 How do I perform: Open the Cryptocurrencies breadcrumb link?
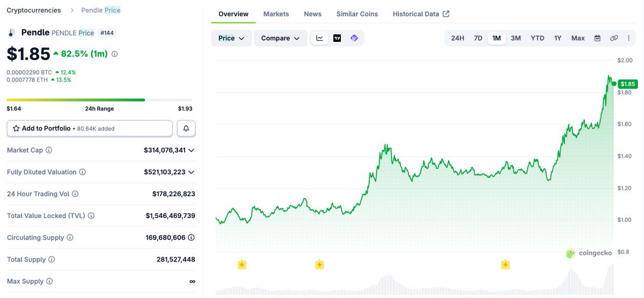tap(33, 10)
